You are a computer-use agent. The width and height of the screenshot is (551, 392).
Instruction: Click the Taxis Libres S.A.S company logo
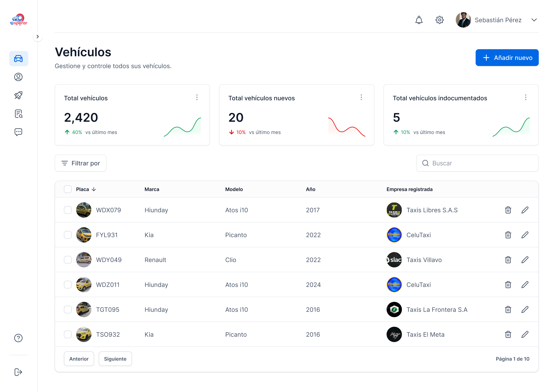(394, 210)
